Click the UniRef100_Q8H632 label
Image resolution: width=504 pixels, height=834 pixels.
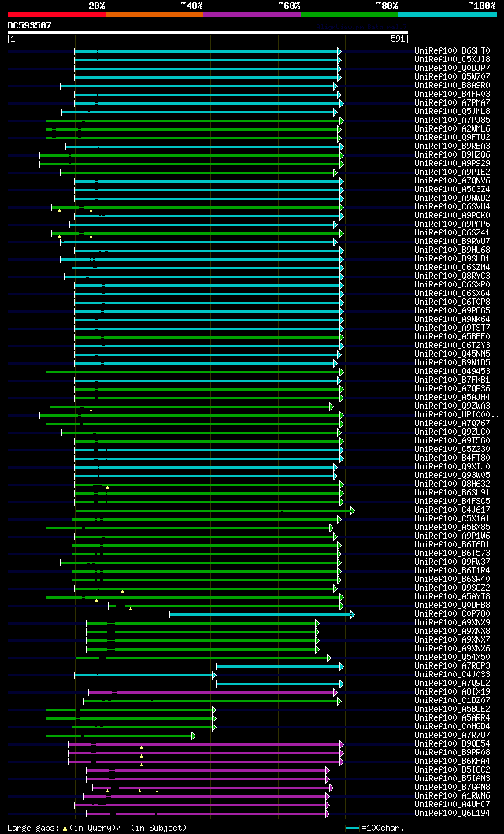(453, 484)
